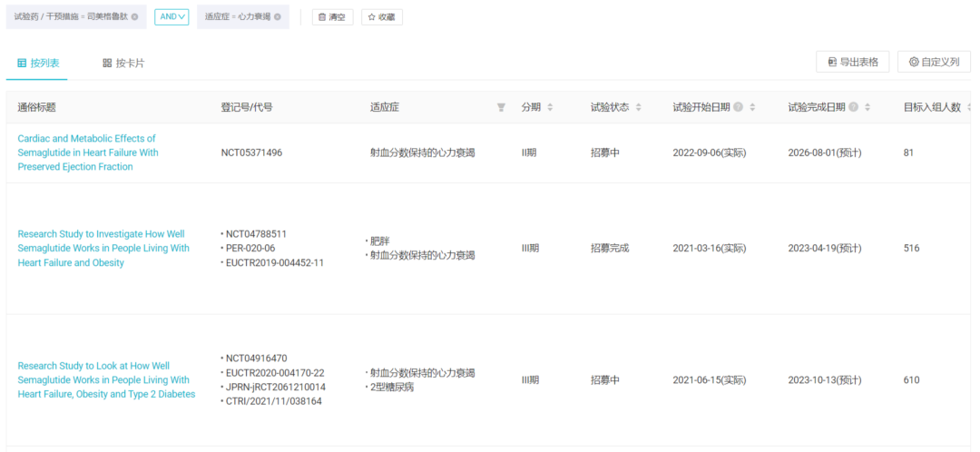Remove the 试验药/干预措施 filter tag
Viewport: 980px width, 452px height.
pos(135,17)
